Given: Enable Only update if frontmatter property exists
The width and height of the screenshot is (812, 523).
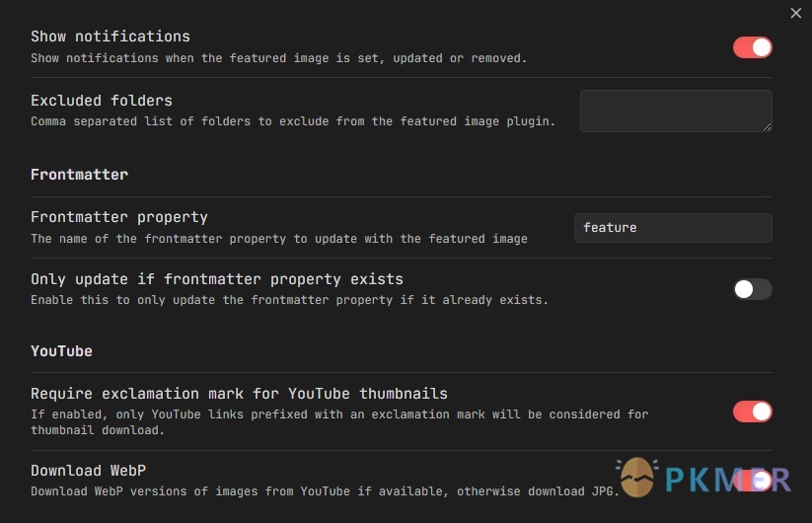Looking at the screenshot, I should (753, 289).
